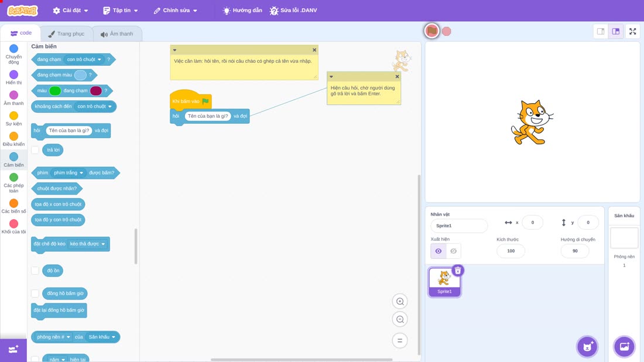644x362 pixels.
Task: Select the Điều khiển block category
Action: pos(13,139)
